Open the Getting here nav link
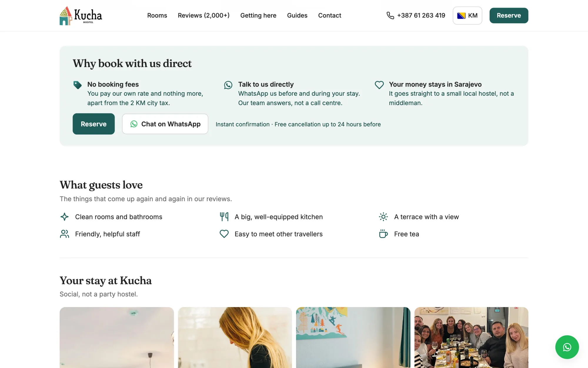Viewport: 588px width, 368px height. click(258, 16)
